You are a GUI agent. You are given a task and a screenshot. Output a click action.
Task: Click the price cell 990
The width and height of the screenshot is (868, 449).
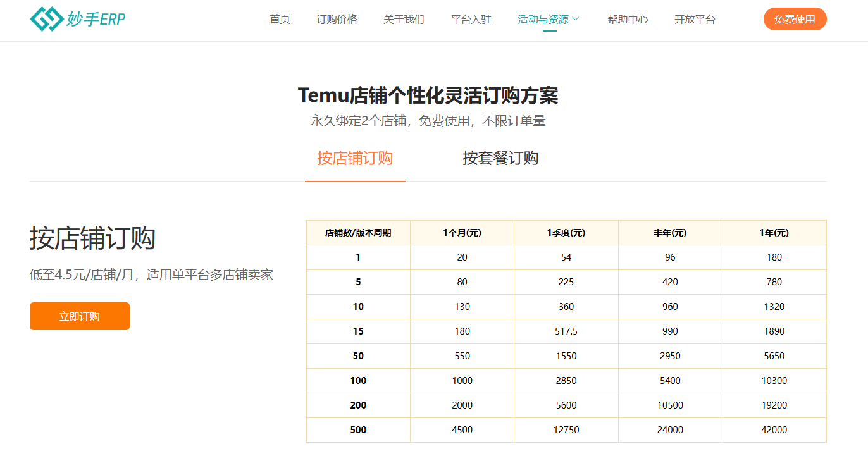coord(670,331)
